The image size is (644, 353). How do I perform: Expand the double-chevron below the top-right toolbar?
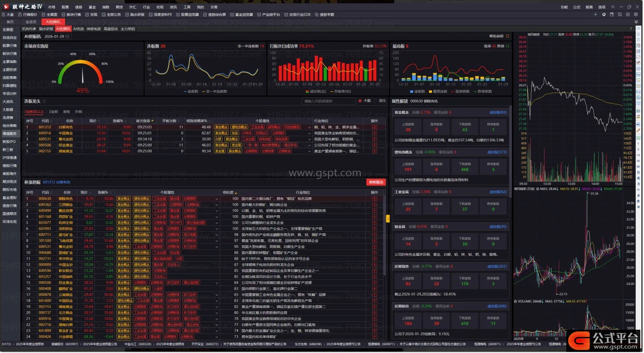point(636,22)
